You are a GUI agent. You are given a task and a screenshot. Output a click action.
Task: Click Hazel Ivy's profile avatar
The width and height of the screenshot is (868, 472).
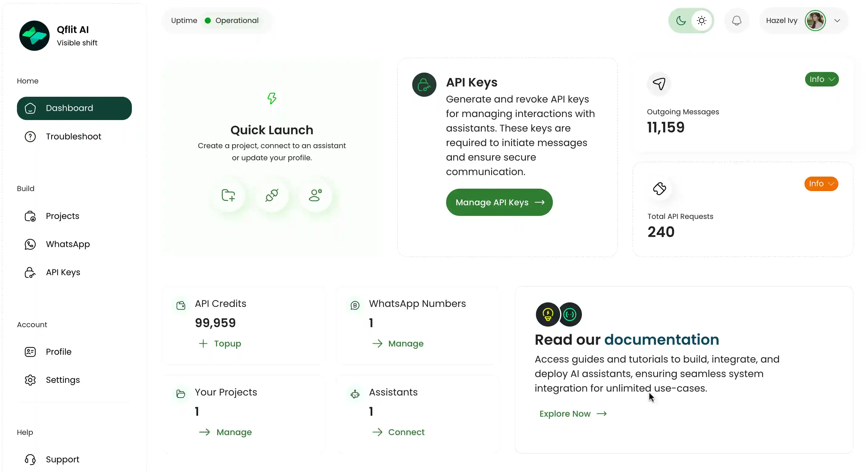click(815, 21)
